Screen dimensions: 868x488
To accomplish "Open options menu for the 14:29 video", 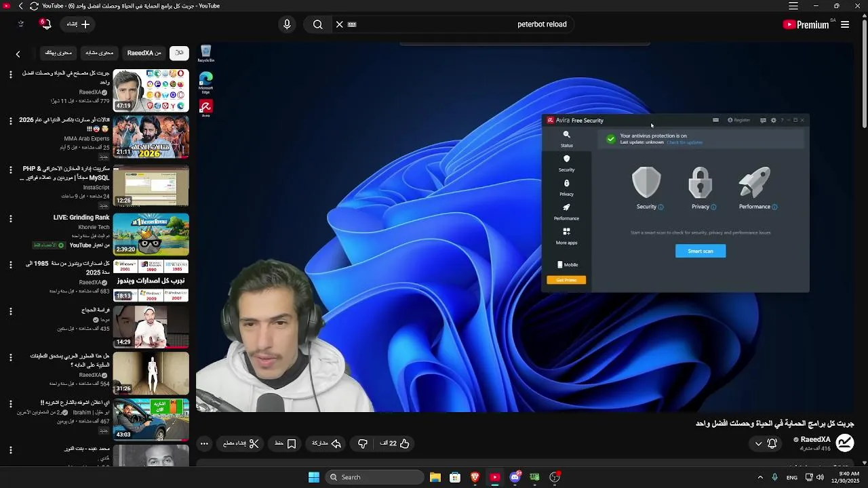I will (10, 312).
